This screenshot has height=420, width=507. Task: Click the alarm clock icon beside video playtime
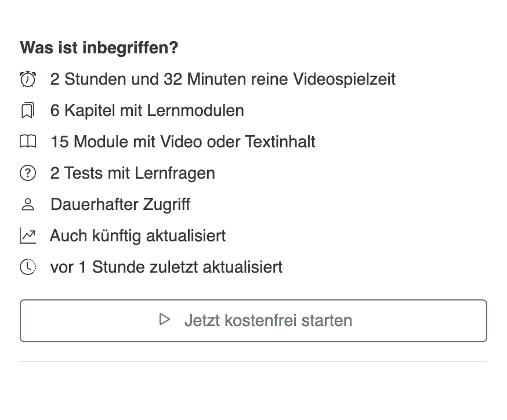[27, 79]
